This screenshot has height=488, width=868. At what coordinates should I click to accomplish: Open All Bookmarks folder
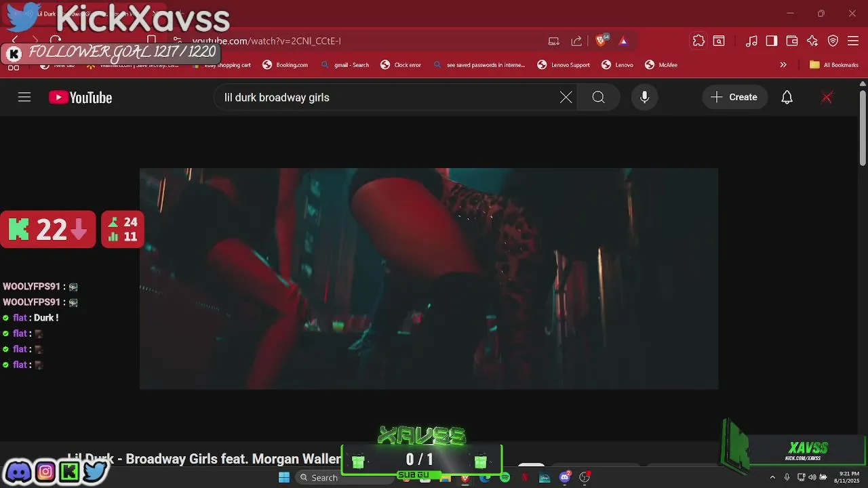[834, 65]
